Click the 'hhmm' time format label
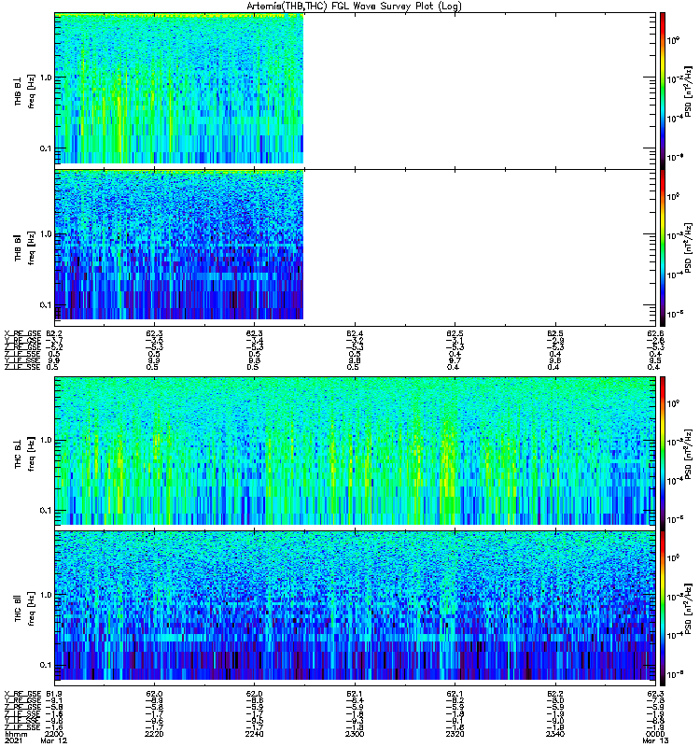The image size is (700, 747). click(x=15, y=734)
